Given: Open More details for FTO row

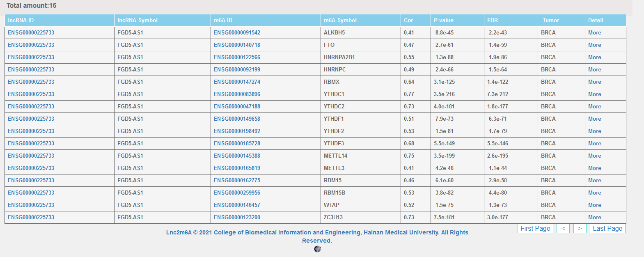Looking at the screenshot, I should click(x=594, y=45).
